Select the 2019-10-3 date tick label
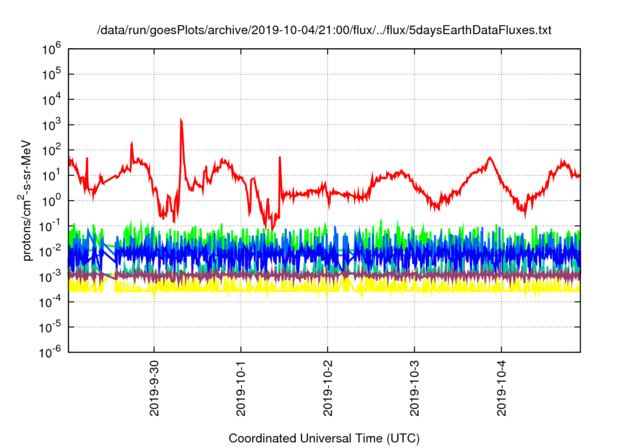This screenshot has height=448, width=640. tap(414, 388)
